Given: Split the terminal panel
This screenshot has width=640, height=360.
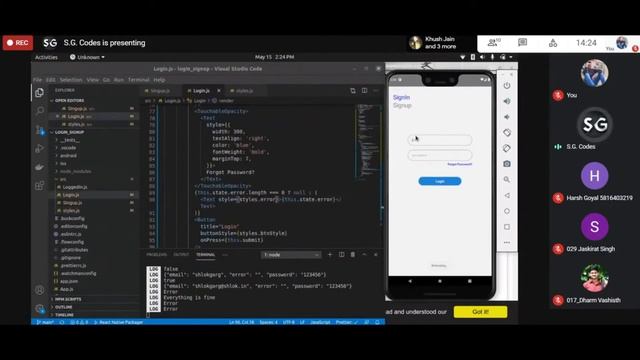Looking at the screenshot, I should (x=342, y=255).
